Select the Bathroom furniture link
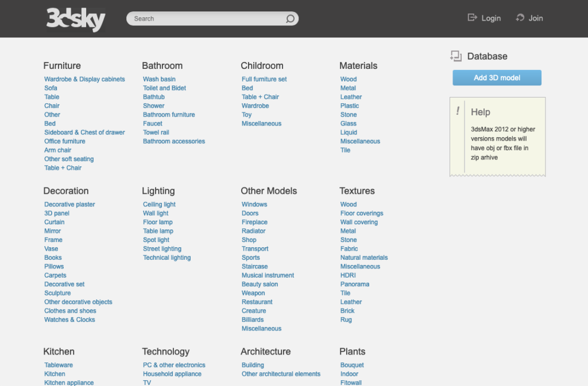 coord(169,115)
